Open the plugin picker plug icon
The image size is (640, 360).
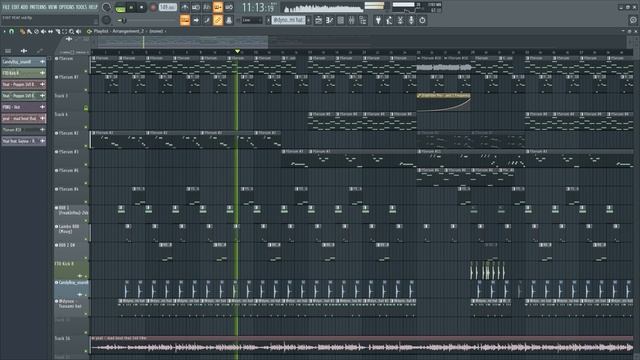(378, 20)
